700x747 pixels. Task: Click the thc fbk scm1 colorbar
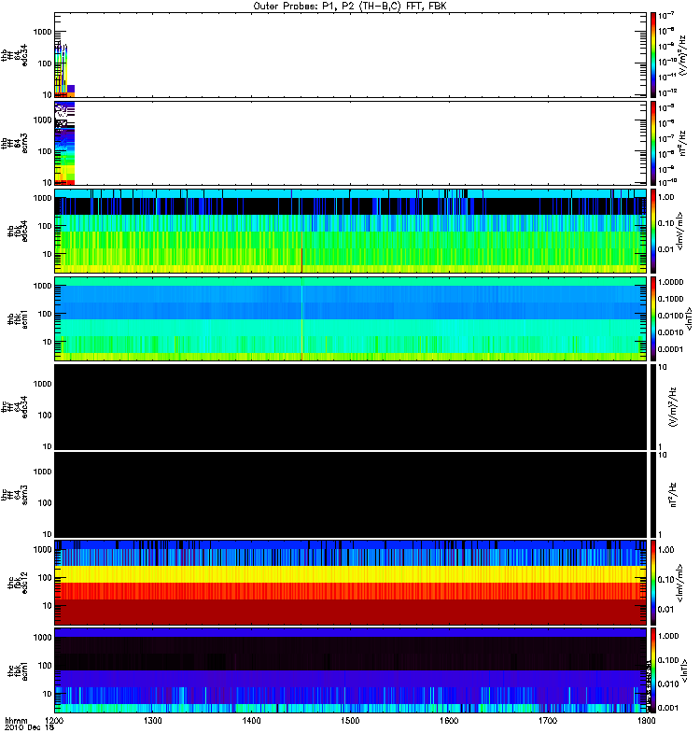(652, 669)
